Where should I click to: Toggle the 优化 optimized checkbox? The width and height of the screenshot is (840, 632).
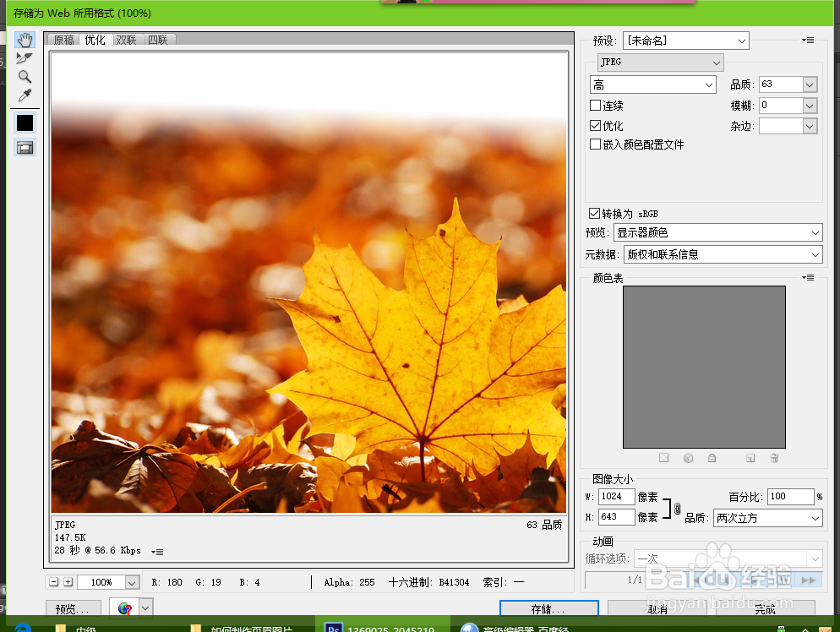pyautogui.click(x=595, y=125)
